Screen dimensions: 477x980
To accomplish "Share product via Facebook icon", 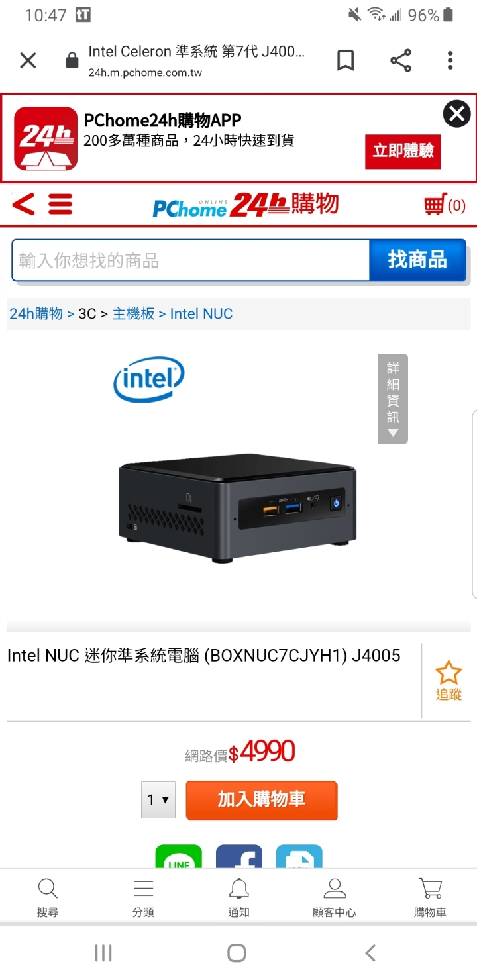I will click(x=239, y=857).
